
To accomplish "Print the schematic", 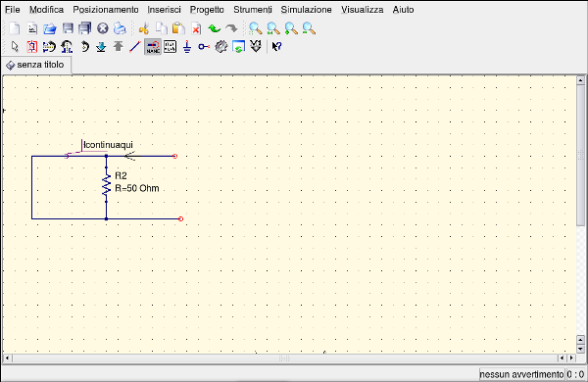I will [120, 28].
